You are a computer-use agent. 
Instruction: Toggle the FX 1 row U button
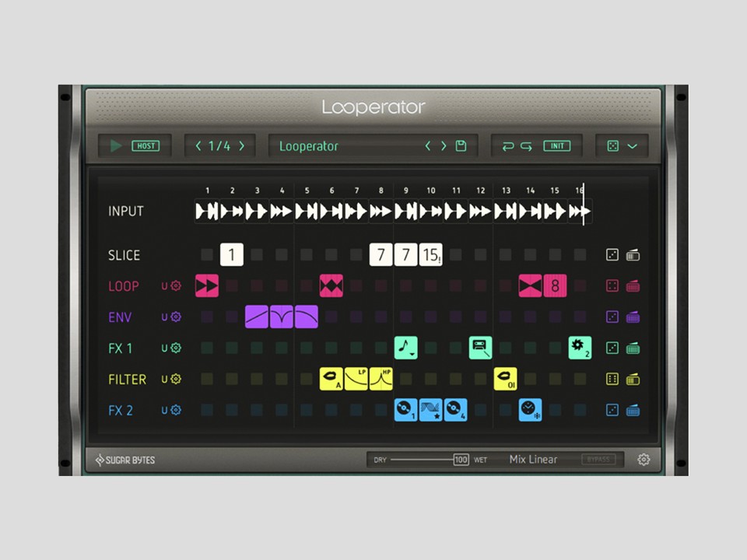[164, 348]
